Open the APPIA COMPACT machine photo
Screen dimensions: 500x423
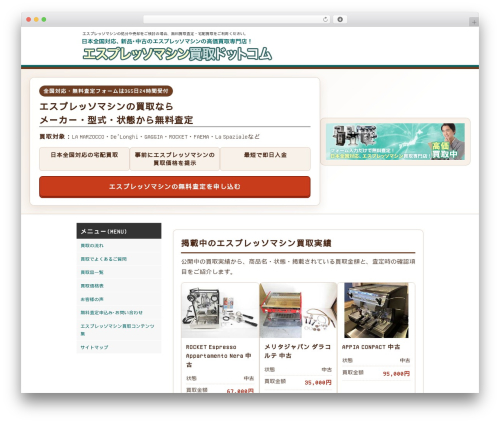point(376,311)
